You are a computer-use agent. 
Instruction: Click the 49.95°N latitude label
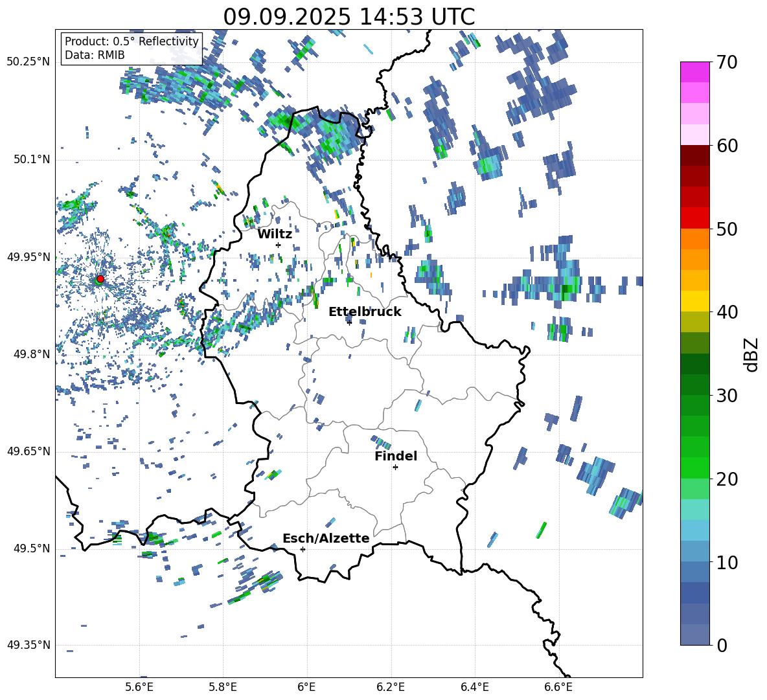point(29,257)
